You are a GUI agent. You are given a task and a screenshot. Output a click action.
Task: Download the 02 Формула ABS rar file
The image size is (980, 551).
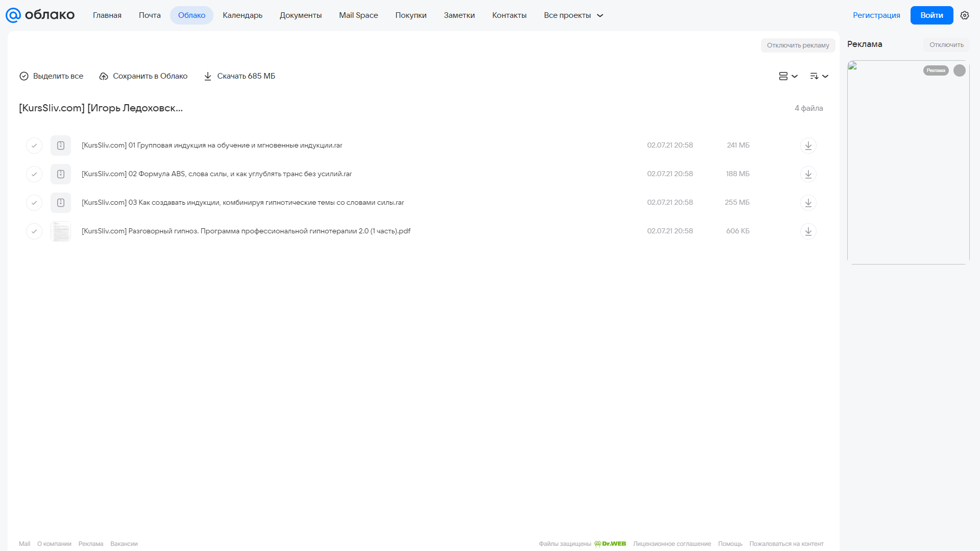coord(808,174)
